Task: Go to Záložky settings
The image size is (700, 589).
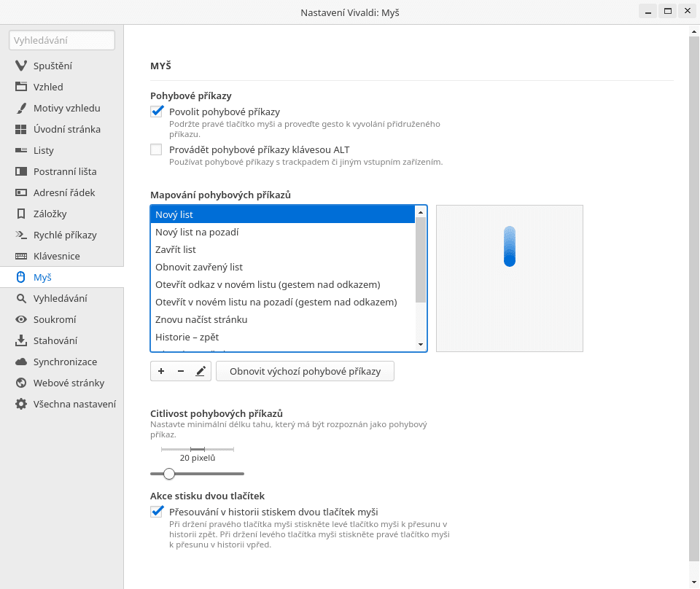Action: click(61, 214)
